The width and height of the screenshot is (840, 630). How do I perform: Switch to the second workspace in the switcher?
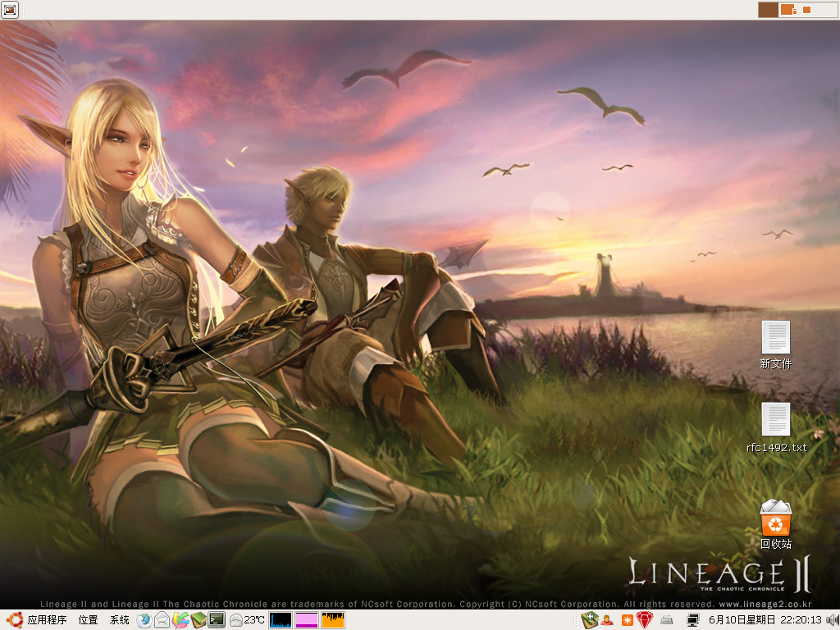coord(788,10)
